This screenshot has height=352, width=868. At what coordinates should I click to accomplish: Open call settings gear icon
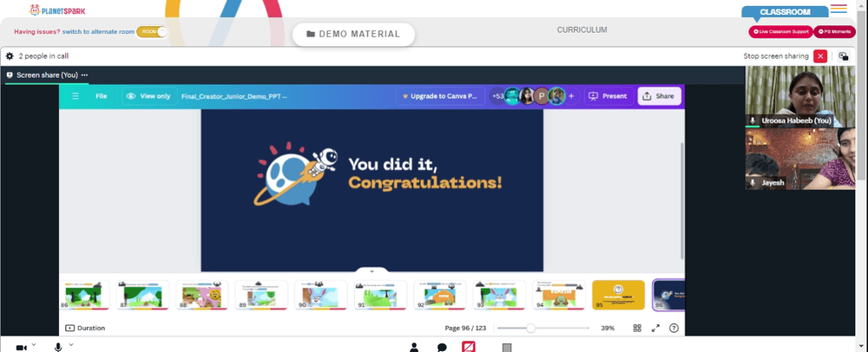(10, 56)
